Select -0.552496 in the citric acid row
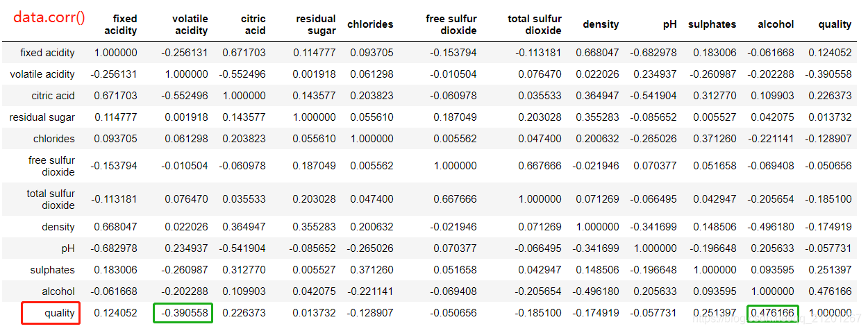 point(184,96)
